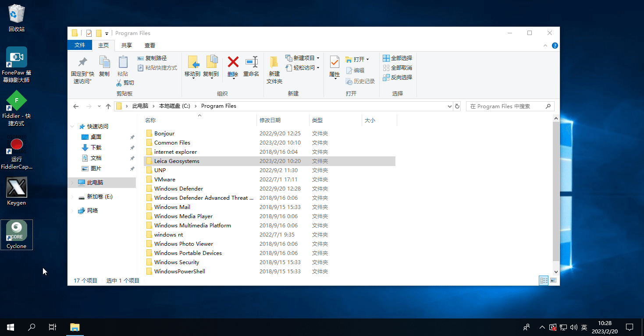Image resolution: width=644 pixels, height=336 pixels.
Task: Click Local Disk (C:) in the address path
Action: [174, 106]
